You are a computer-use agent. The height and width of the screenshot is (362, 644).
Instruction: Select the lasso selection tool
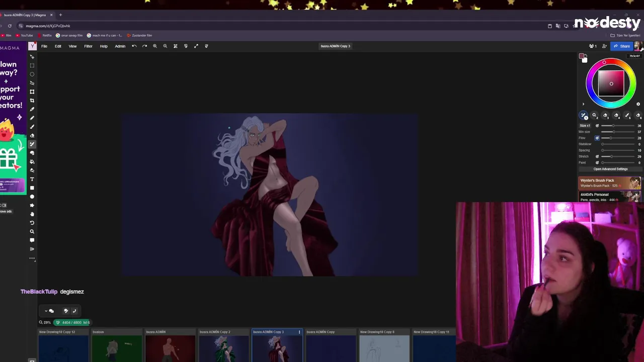32,83
